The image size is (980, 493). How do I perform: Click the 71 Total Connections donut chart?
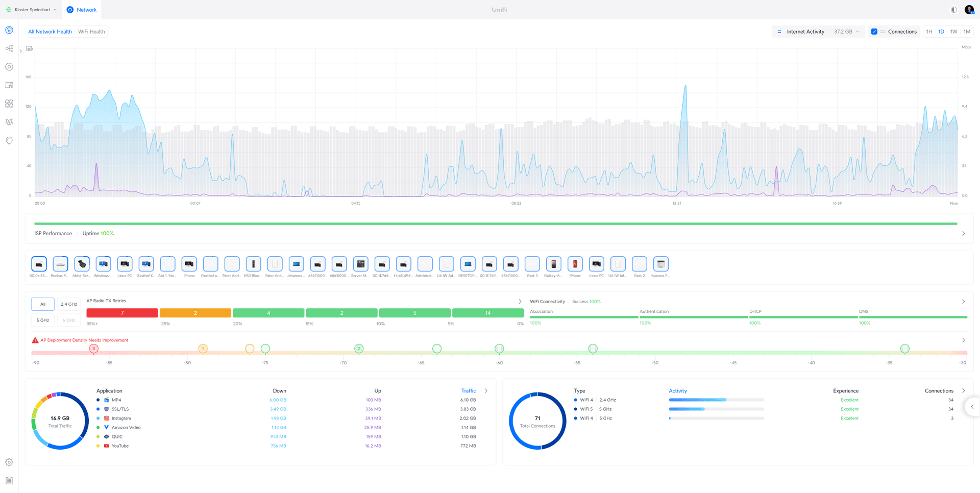pos(537,421)
